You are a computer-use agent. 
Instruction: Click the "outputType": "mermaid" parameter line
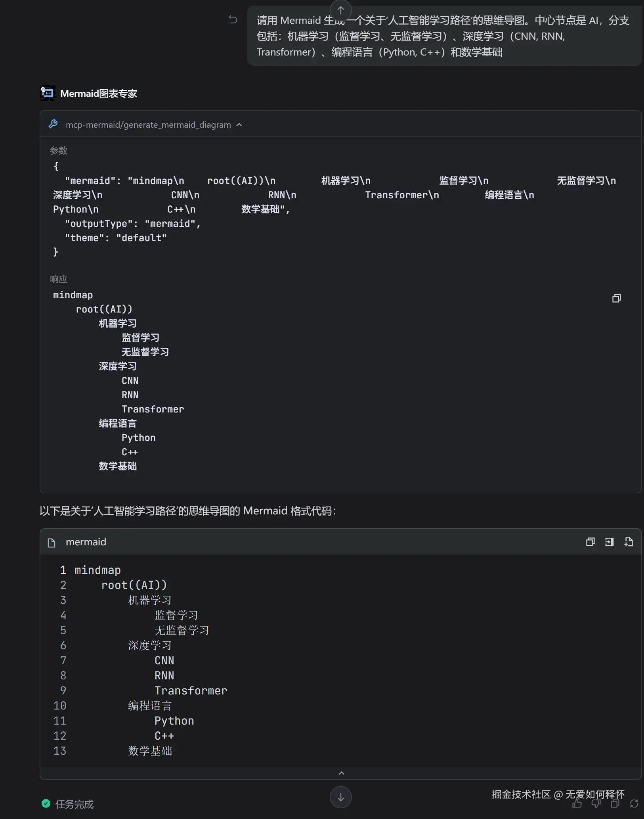(133, 224)
